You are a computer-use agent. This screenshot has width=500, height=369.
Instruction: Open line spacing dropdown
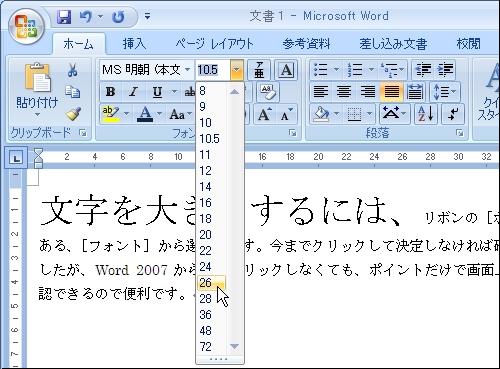(x=454, y=92)
